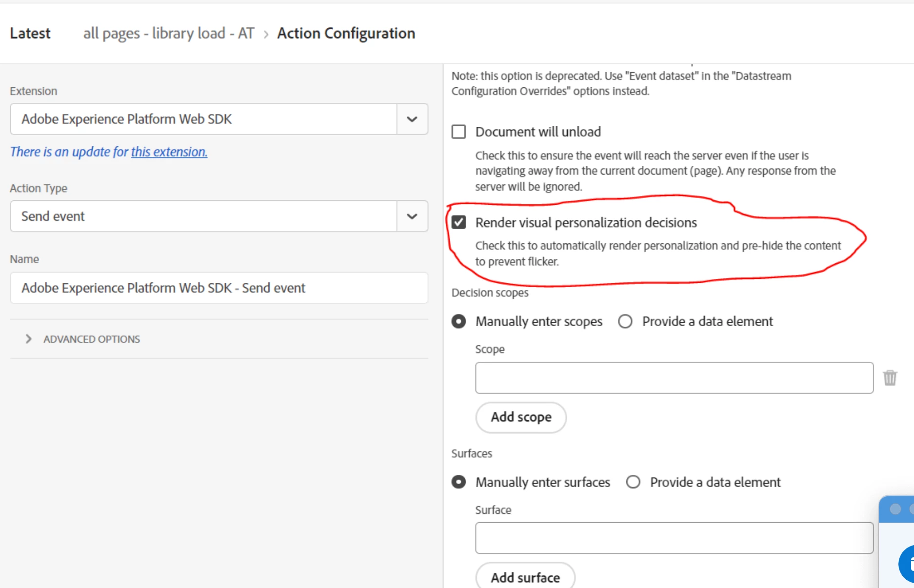Select Manually enter surfaces radio button
Image resolution: width=914 pixels, height=588 pixels.
pos(458,482)
